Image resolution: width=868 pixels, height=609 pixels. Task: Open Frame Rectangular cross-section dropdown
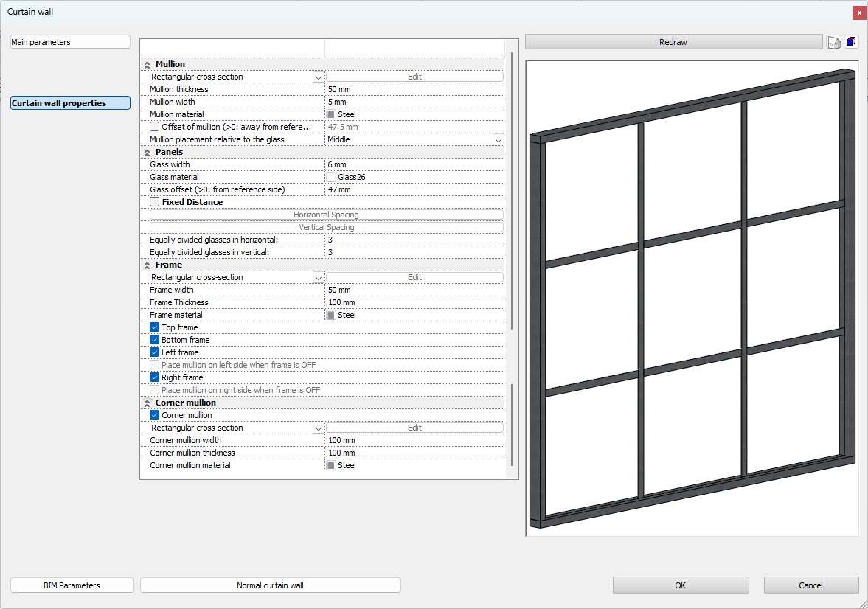[318, 278]
